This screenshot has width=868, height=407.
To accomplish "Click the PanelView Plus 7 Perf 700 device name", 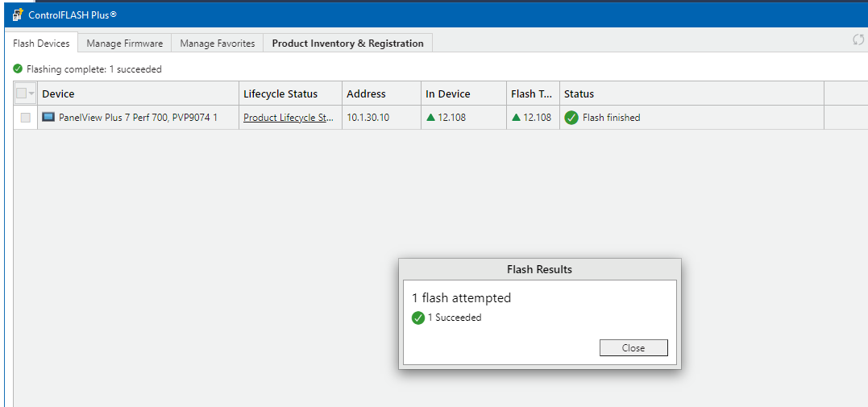I will click(x=138, y=118).
